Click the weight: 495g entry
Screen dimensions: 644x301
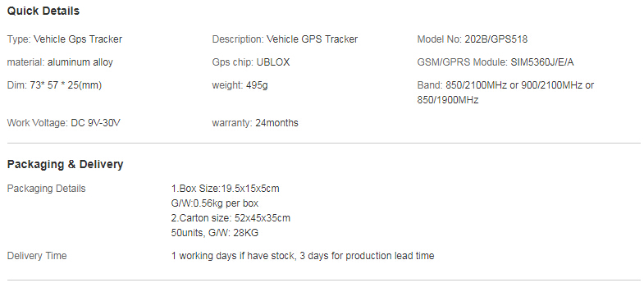[x=240, y=85]
